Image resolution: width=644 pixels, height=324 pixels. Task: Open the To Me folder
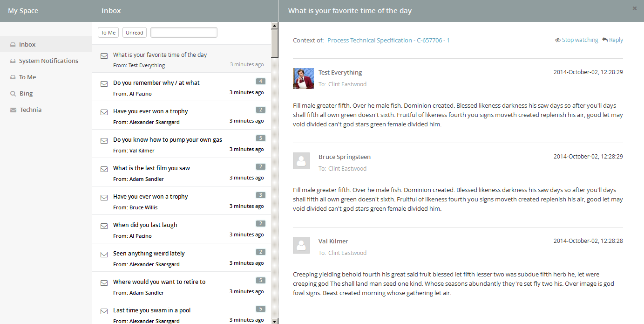coord(27,77)
